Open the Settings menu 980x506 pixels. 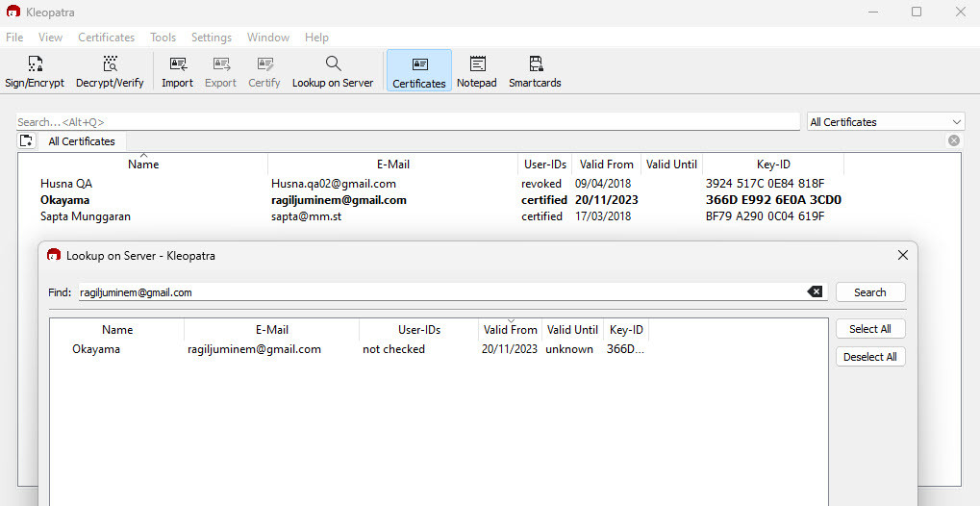[x=212, y=38]
